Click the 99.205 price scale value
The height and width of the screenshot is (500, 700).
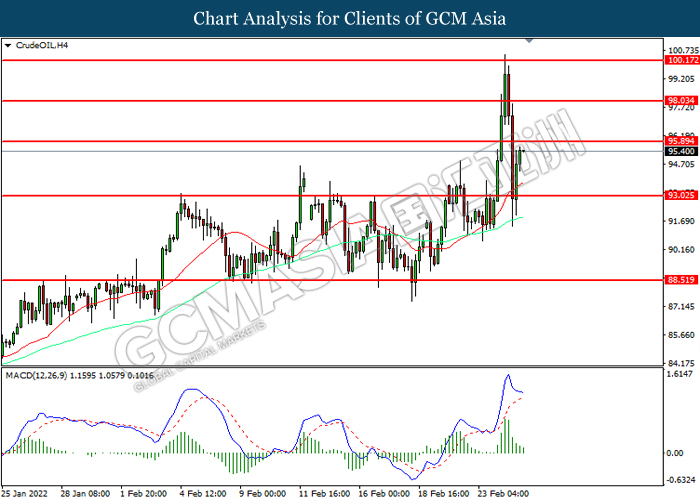point(682,79)
